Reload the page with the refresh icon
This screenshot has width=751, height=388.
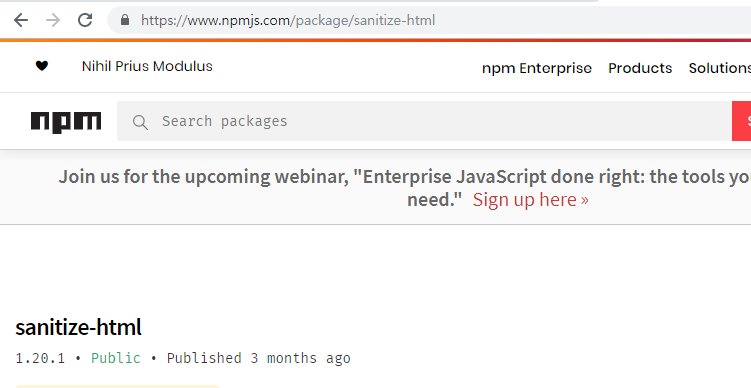(85, 20)
